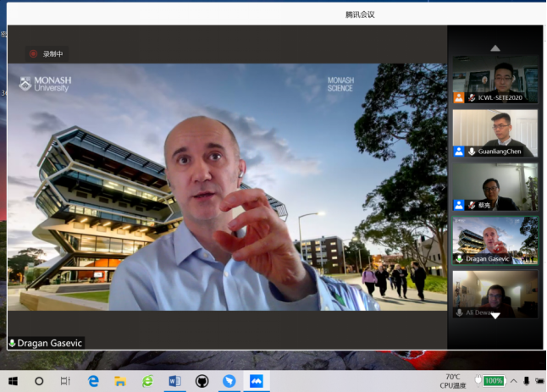Open Task View in taskbar
This screenshot has width=547, height=392.
65,381
